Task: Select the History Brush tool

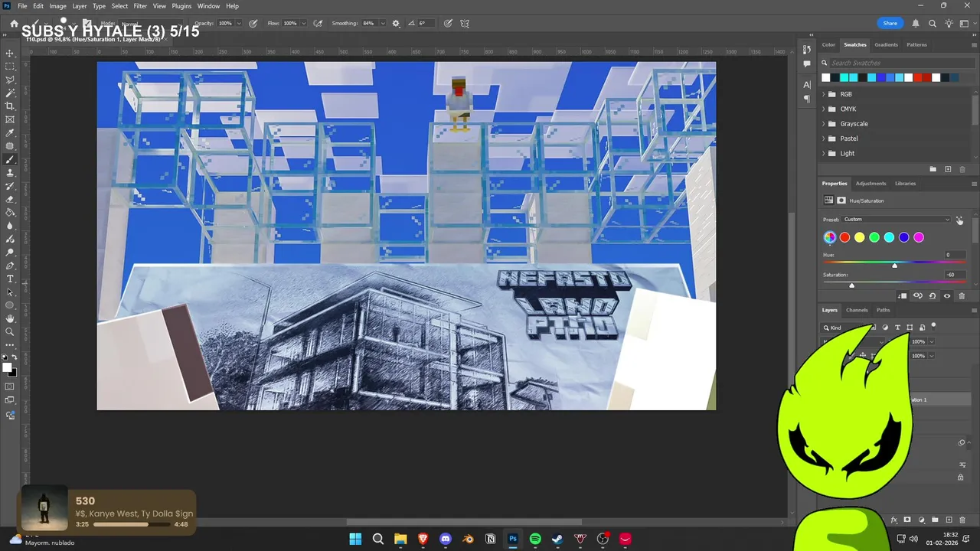Action: pos(10,186)
